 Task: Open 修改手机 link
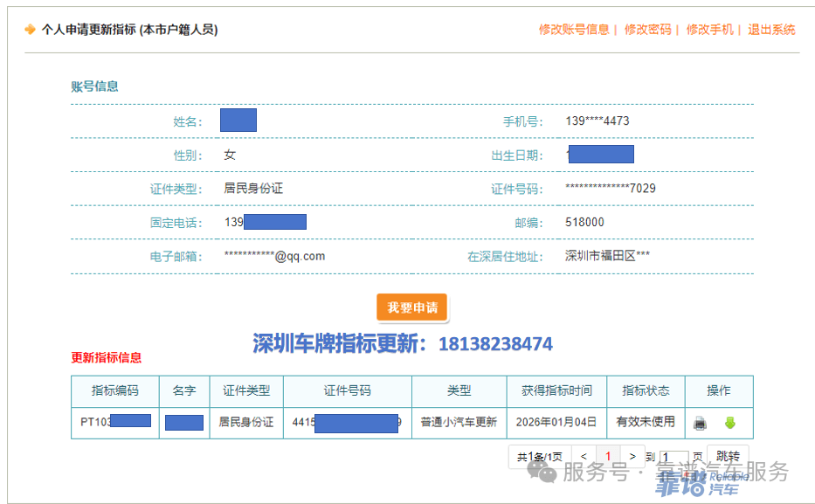pos(709,30)
